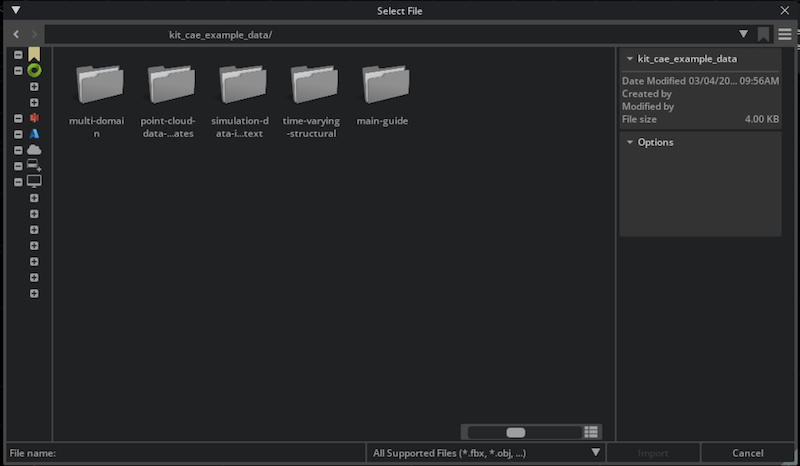Click the Add New Connection icon

pyautogui.click(x=34, y=165)
